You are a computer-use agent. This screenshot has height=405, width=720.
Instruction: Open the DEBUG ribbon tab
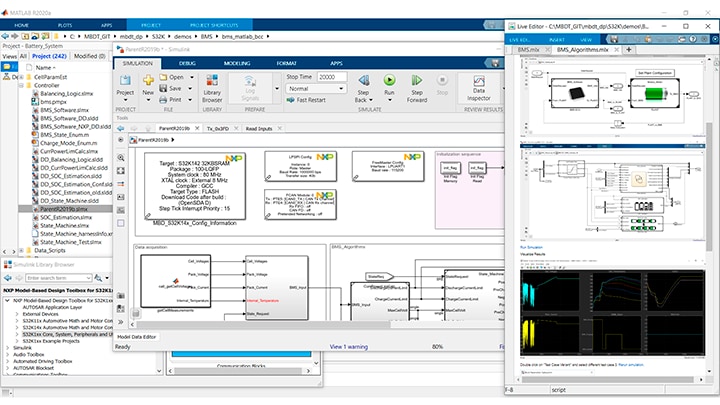point(187,62)
